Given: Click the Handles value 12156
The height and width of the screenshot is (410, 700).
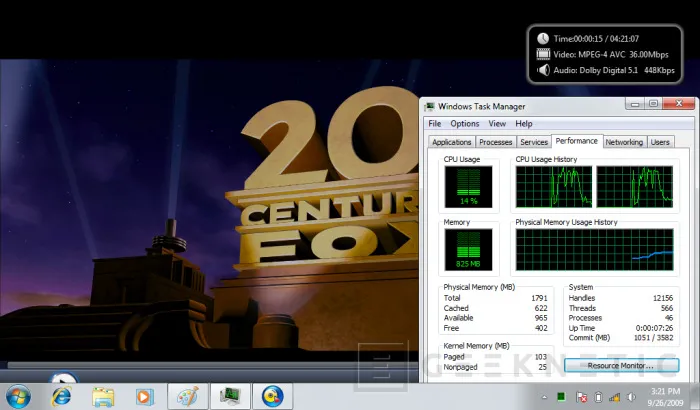Looking at the screenshot, I should tap(663, 298).
